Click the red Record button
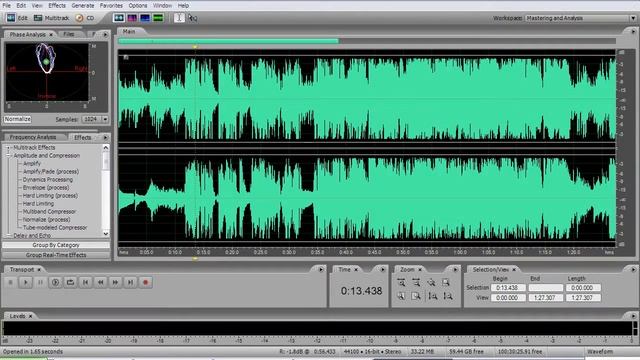Viewport: 640px width, 360px height. (145, 282)
